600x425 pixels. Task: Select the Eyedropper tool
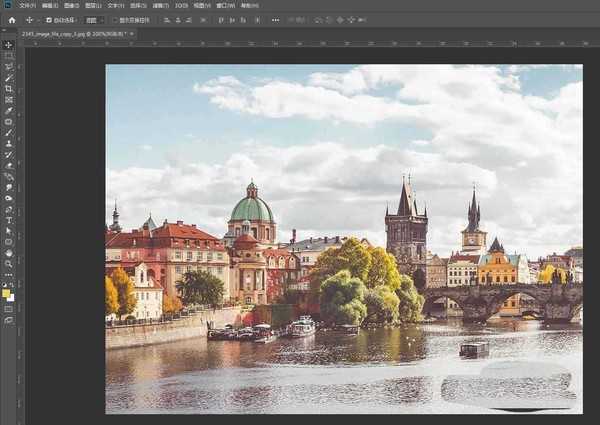pyautogui.click(x=8, y=111)
